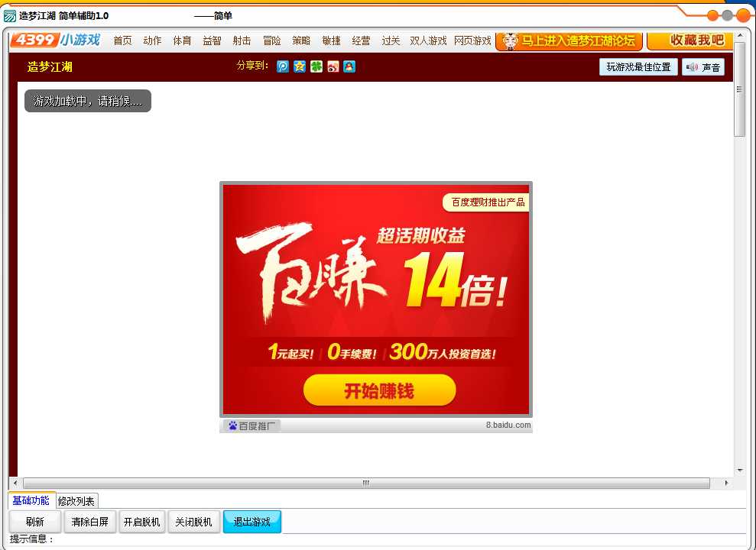This screenshot has height=550, width=756.
Task: Share to Sina Weibo icon
Action: tap(333, 66)
